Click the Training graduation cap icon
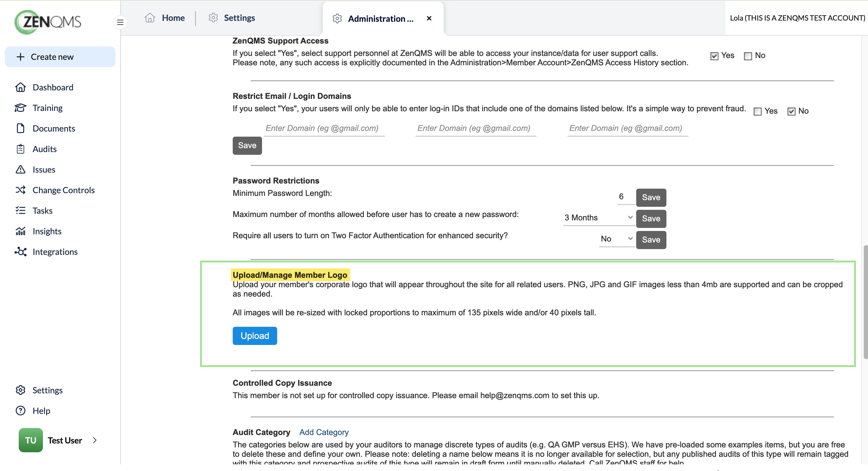868x471 pixels. pyautogui.click(x=21, y=108)
